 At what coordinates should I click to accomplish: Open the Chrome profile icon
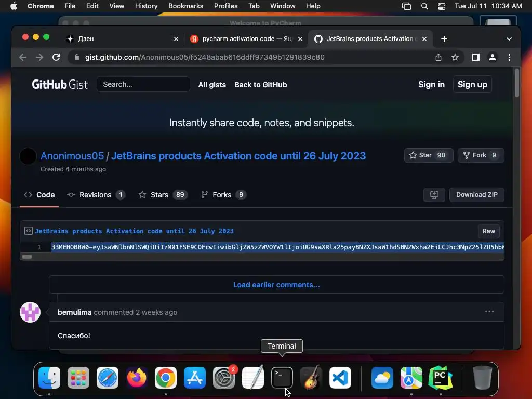(x=493, y=57)
